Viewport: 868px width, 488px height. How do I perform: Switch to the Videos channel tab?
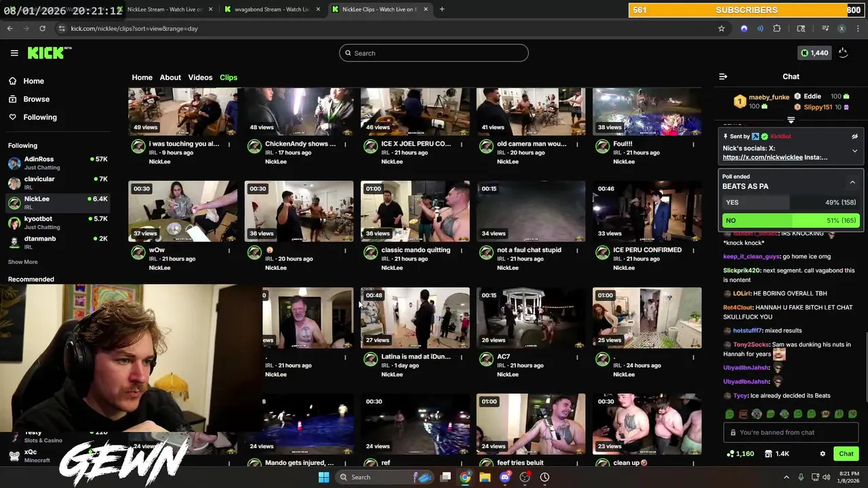(200, 77)
